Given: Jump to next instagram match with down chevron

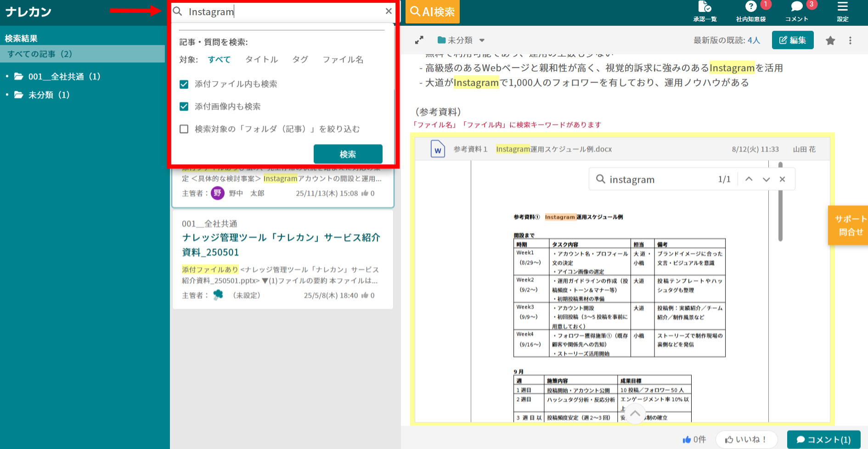Looking at the screenshot, I should click(766, 179).
